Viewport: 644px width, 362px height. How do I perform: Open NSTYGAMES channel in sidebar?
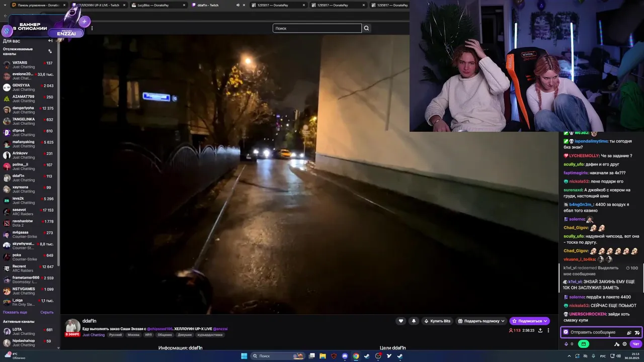[x=30, y=291]
